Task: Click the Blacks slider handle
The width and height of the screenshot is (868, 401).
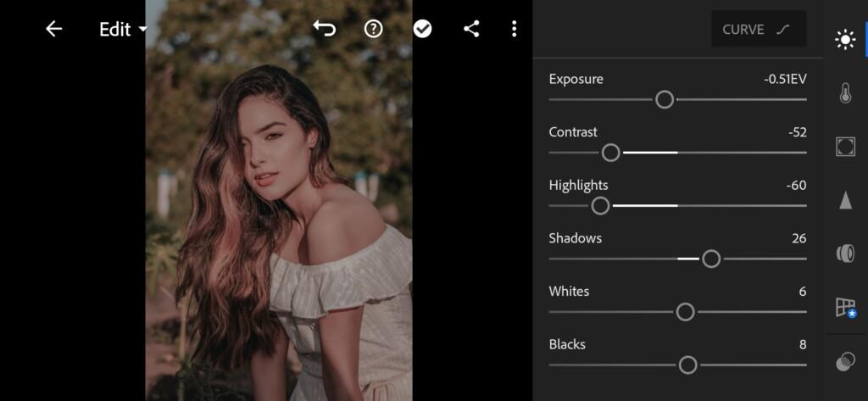Action: pos(687,365)
